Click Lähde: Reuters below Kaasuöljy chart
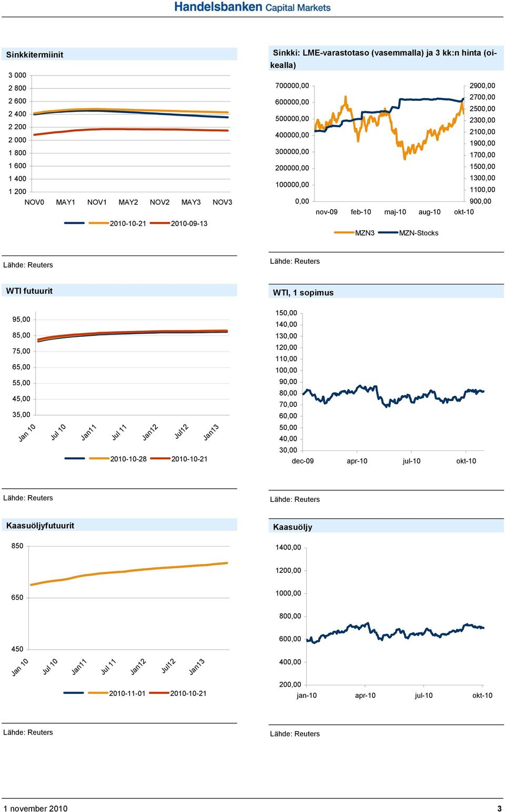This screenshot has width=505, height=812. tap(295, 734)
